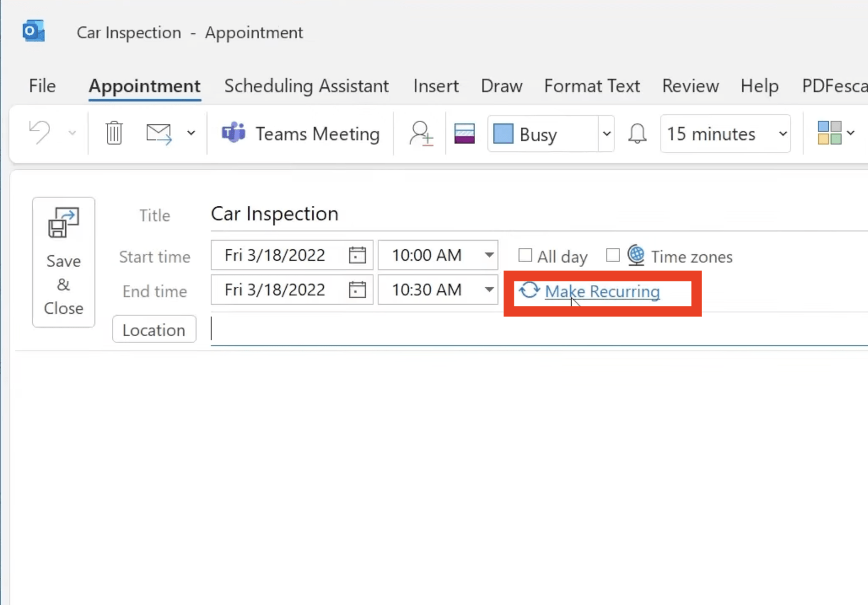
Task: Click the Teams Meeting button
Action: coord(301,134)
